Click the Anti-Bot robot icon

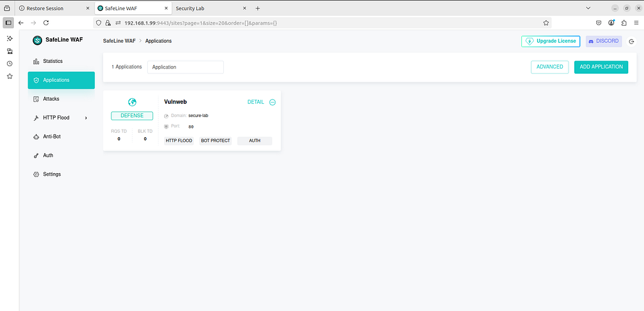pos(36,137)
